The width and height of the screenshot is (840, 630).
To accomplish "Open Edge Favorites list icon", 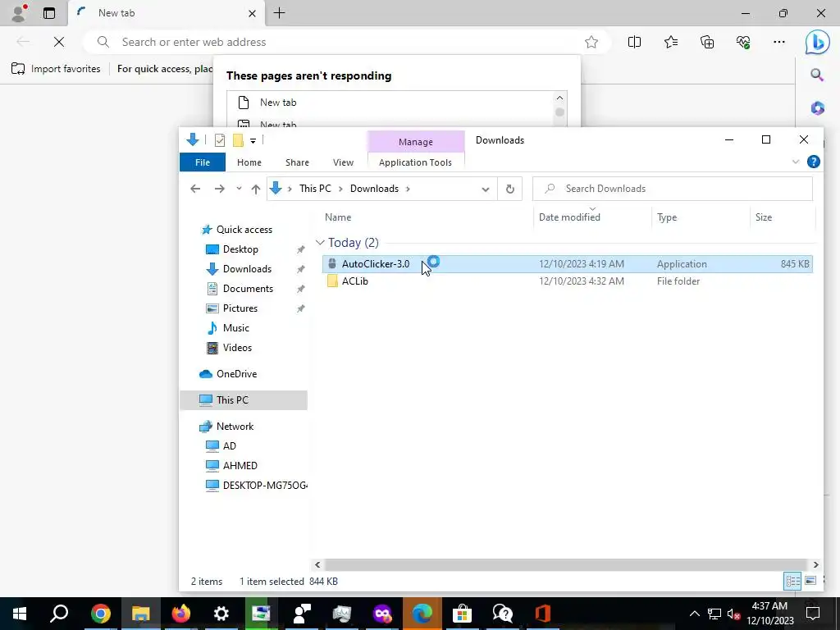I will pos(671,42).
